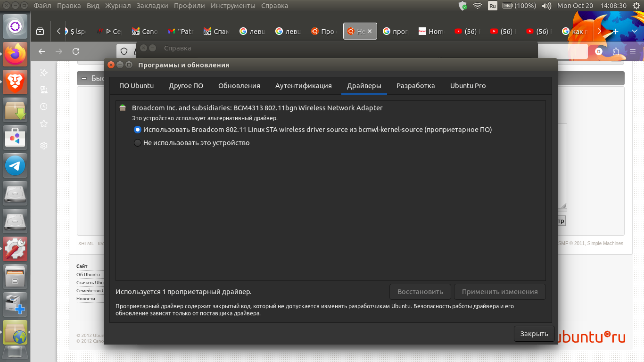Open the list-all-tabs chevron in Firefox
The image size is (644, 362).
coord(634,32)
